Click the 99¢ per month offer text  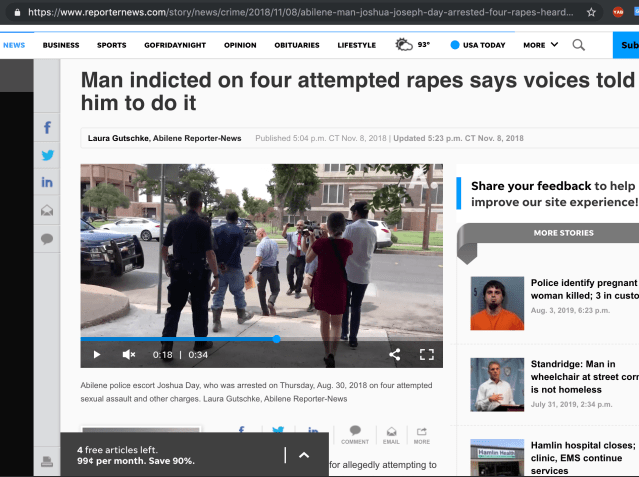point(136,461)
